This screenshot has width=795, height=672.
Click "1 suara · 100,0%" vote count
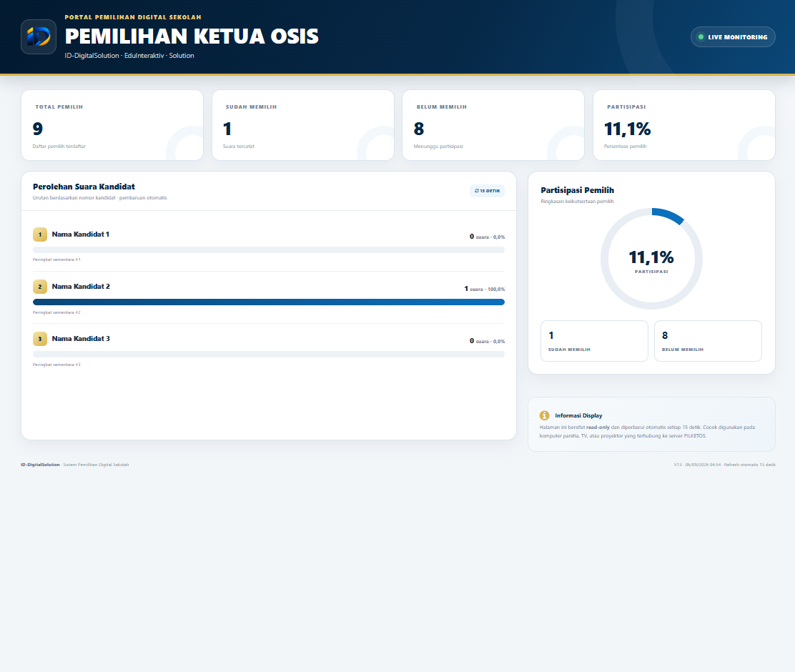tap(484, 289)
